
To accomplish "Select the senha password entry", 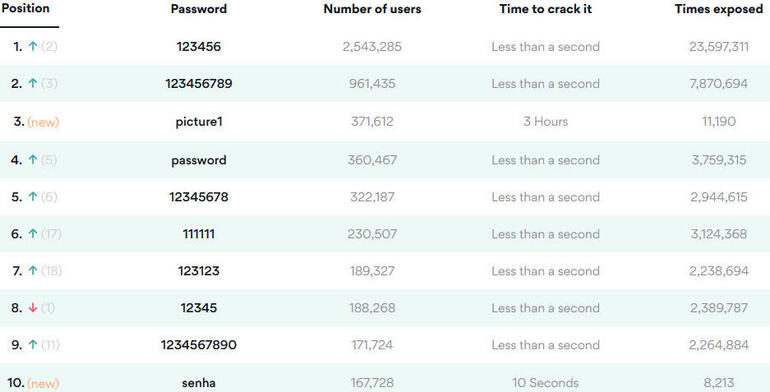I will click(199, 383).
